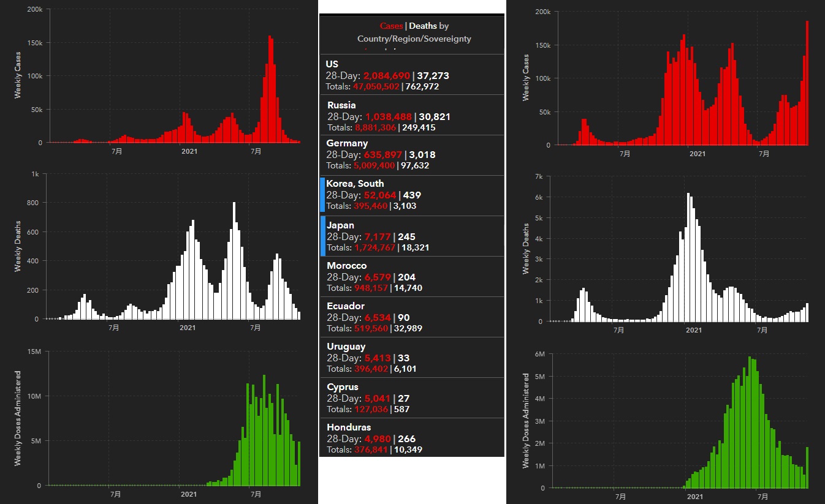Click the Cyprus list entry
The image size is (825, 504).
point(411,398)
